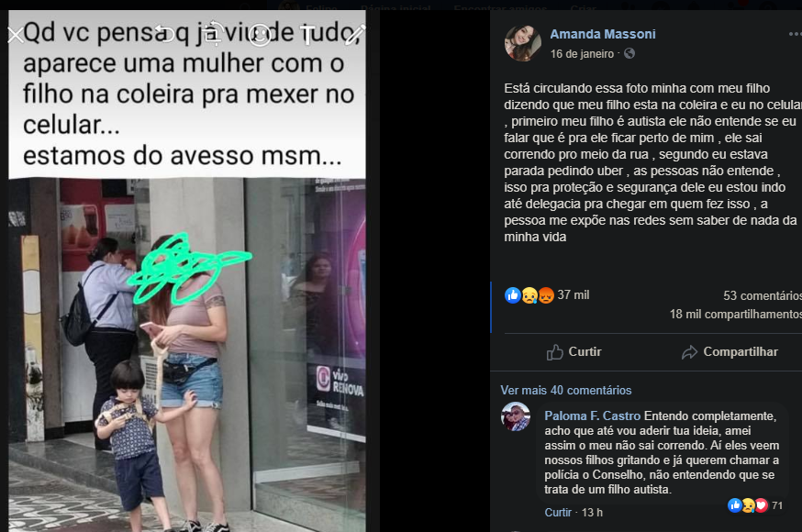
Task: Click the like reaction emoji on the post
Action: tap(513, 294)
